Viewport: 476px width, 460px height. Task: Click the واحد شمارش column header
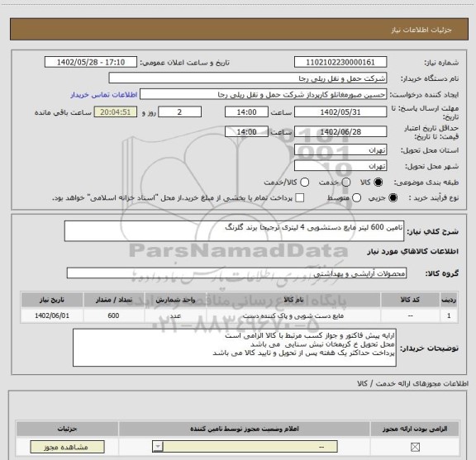point(175,300)
